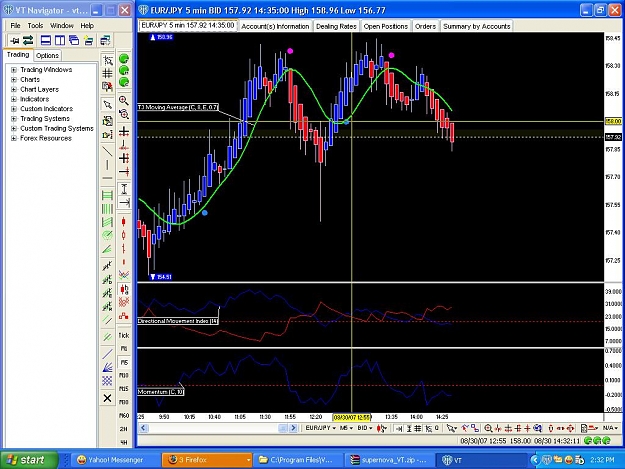Expand the Charts tree node
Screen dimensions: 625x469
tap(14, 79)
